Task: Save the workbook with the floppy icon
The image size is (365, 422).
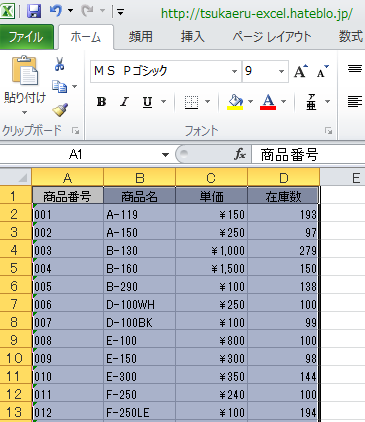Action: [34, 11]
